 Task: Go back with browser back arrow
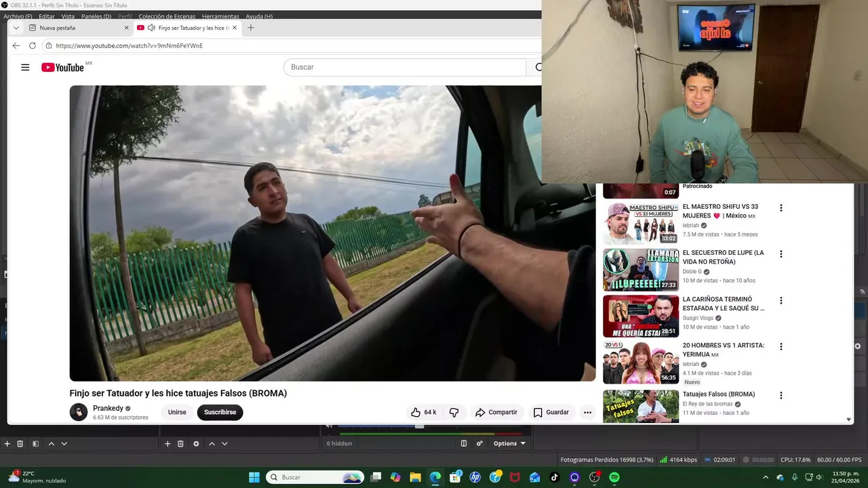click(x=16, y=45)
